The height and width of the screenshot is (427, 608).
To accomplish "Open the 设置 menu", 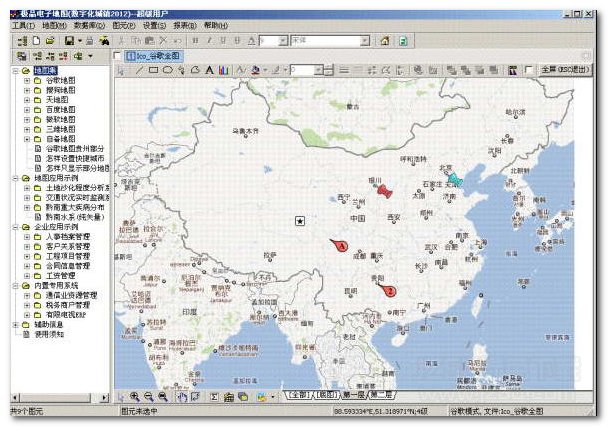I will coord(154,26).
